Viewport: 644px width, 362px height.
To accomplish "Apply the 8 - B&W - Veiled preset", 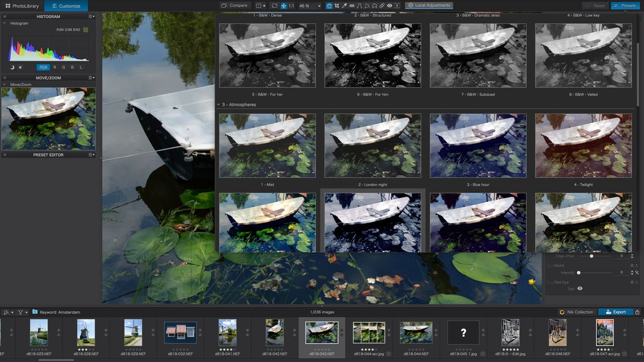I will click(583, 55).
